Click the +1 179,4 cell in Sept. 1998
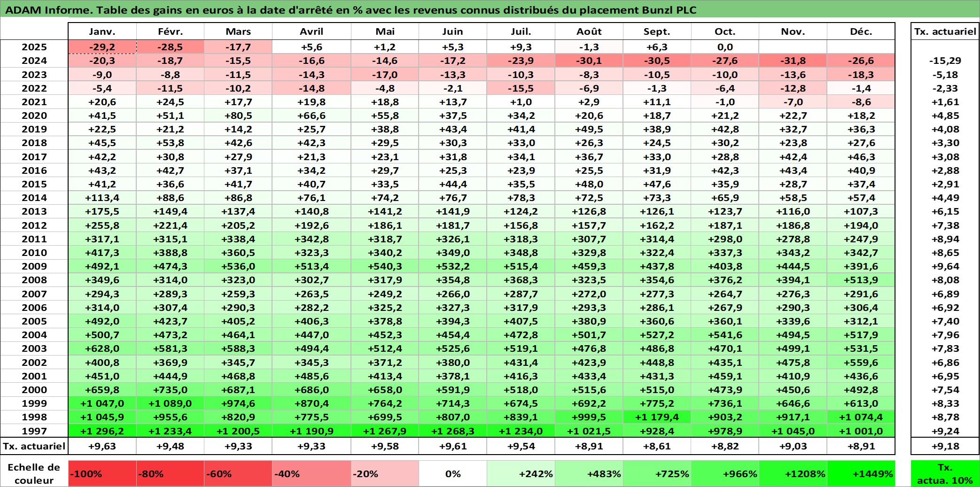Image resolution: width=980 pixels, height=487 pixels. 657,417
